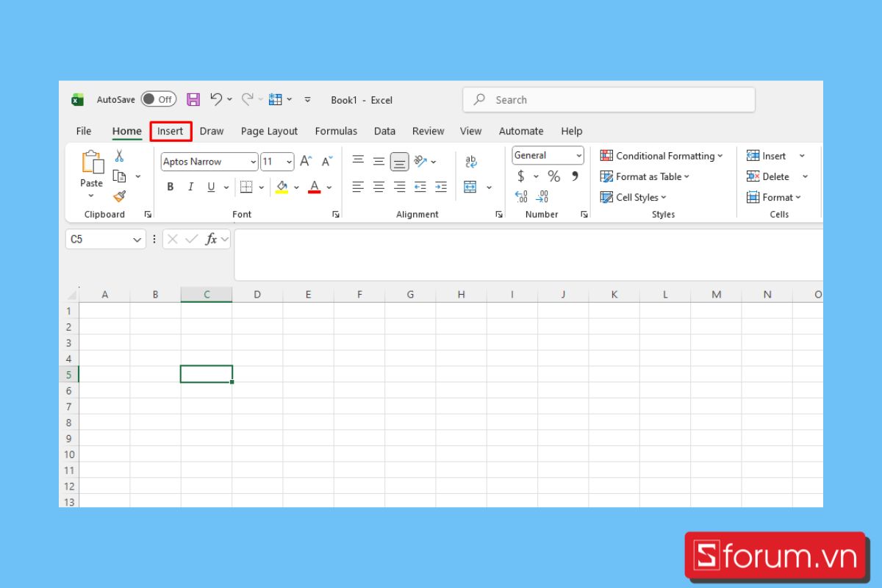This screenshot has height=588, width=882.
Task: Switch to the Page Layout tab
Action: click(269, 131)
